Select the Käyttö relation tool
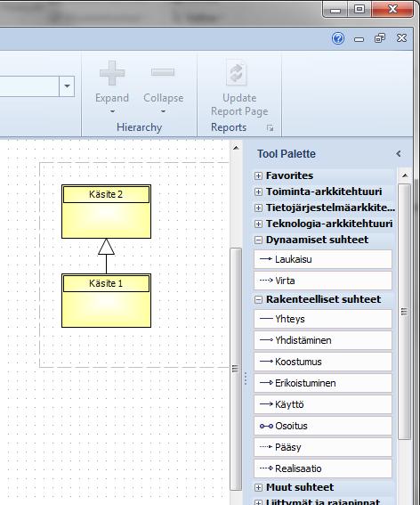This screenshot has height=505, width=420. 323,404
